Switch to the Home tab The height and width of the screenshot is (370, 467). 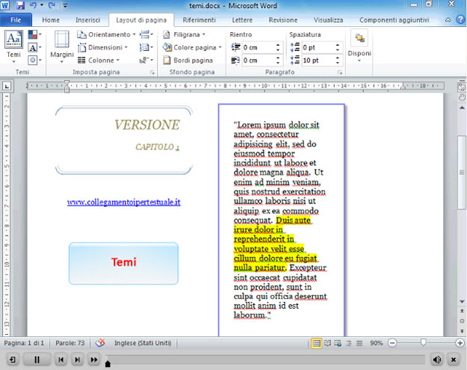pyautogui.click(x=51, y=20)
